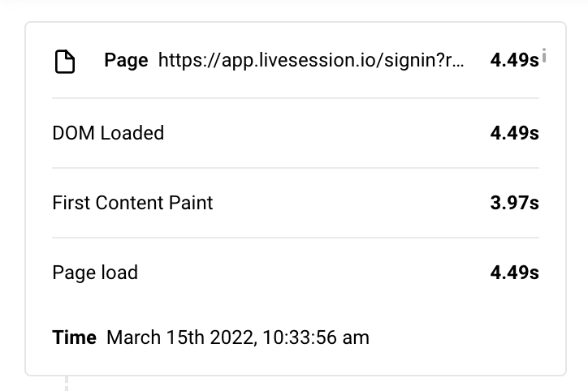Image resolution: width=588 pixels, height=391 pixels.
Task: Select the 3.97s First Content Paint value
Action: click(x=514, y=203)
